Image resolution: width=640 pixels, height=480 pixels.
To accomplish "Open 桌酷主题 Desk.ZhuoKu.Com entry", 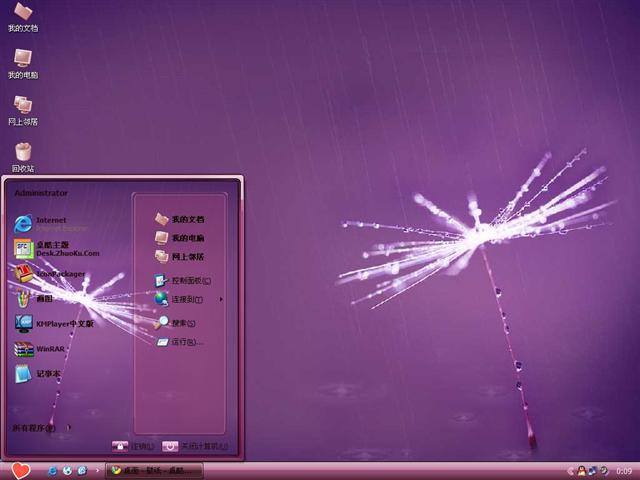I will click(56, 249).
